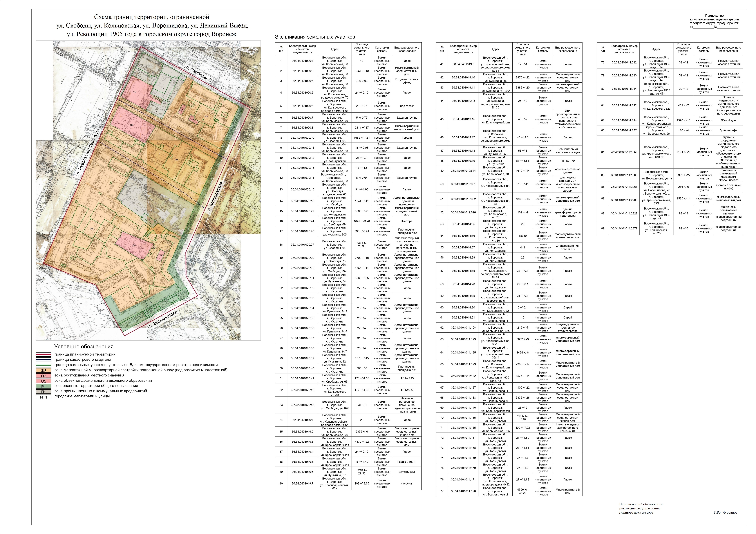Click the 'ул. Свободы' street label on map
Viewport: 756px width, 534px height.
pyautogui.click(x=196, y=73)
